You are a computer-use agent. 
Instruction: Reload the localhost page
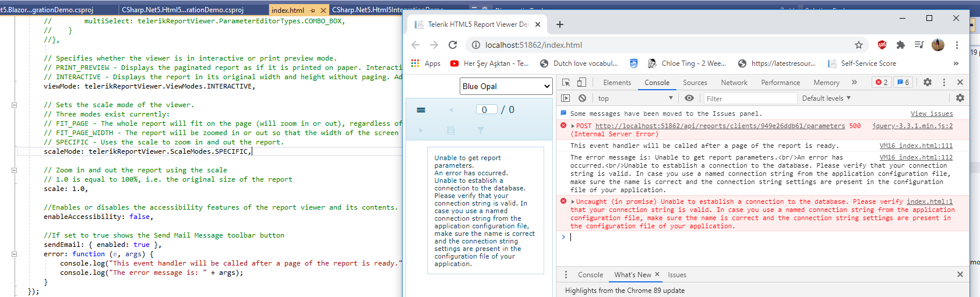(453, 45)
